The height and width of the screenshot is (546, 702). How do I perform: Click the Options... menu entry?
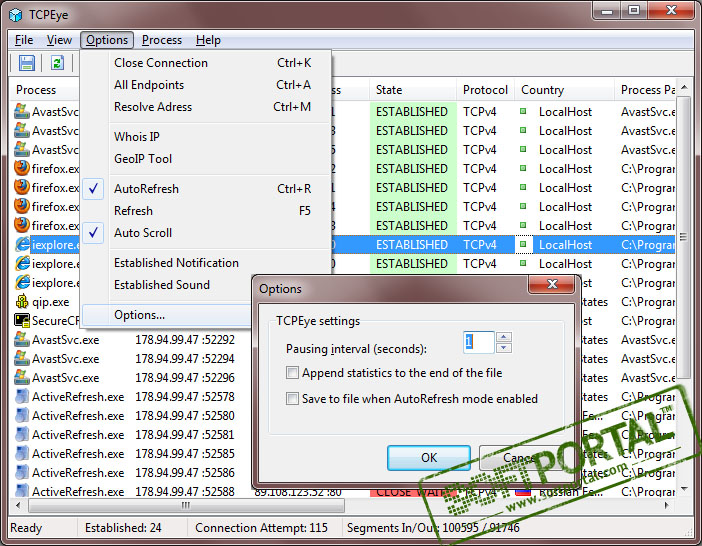coord(167,315)
